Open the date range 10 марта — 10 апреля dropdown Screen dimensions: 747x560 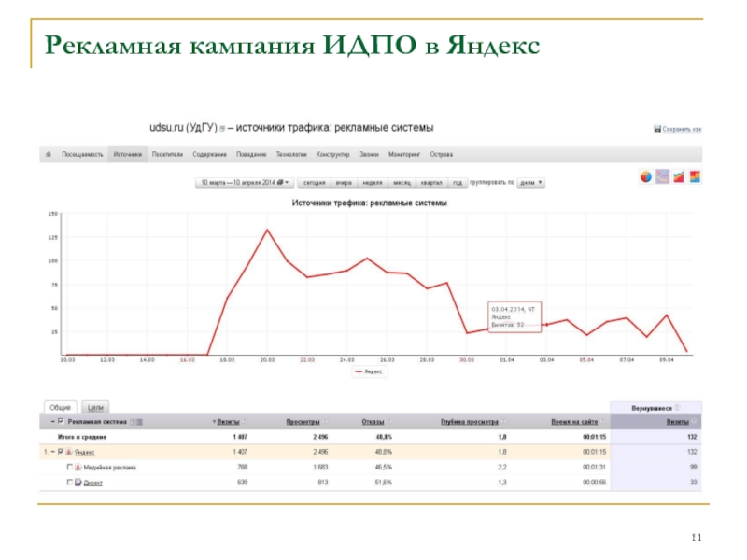245,182
